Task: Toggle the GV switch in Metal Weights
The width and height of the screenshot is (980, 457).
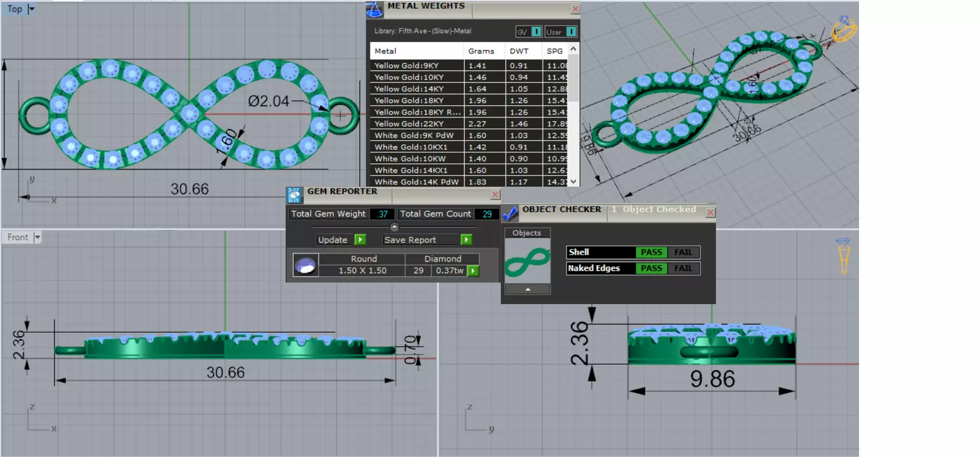Action: click(x=536, y=31)
